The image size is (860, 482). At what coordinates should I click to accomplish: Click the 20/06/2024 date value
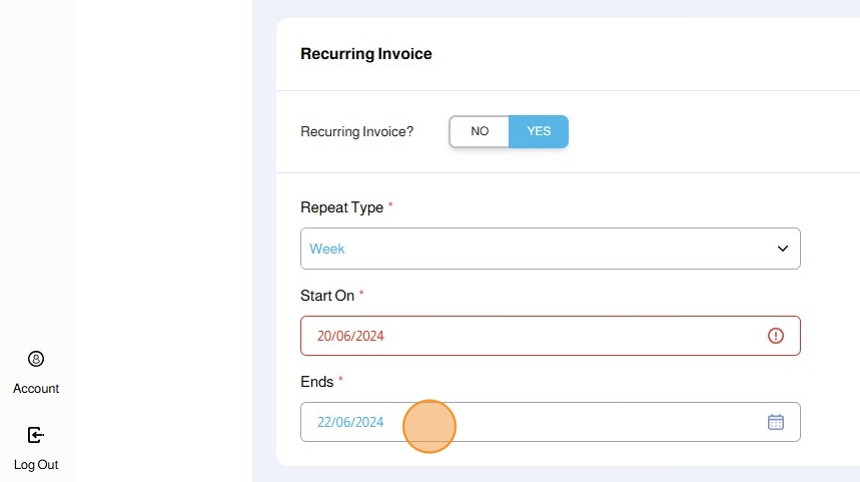[350, 336]
